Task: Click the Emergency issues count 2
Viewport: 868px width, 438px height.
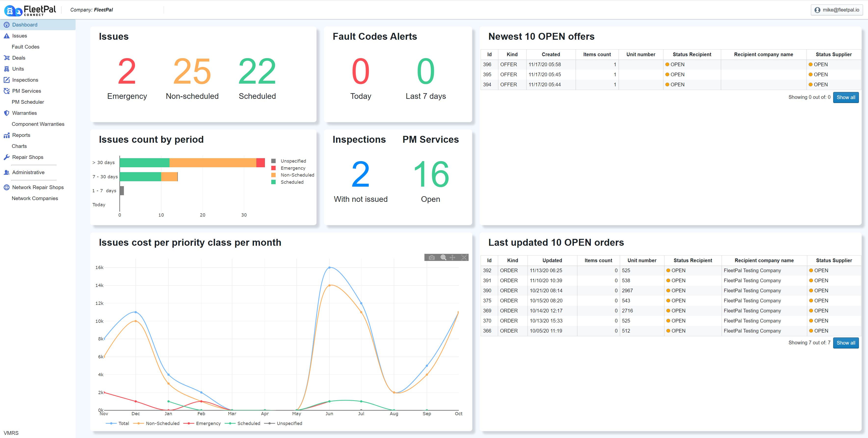Action: (127, 71)
